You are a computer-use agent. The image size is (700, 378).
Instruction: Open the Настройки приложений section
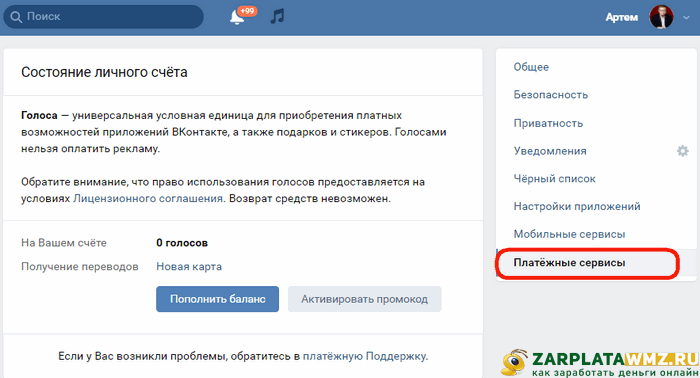tap(577, 206)
